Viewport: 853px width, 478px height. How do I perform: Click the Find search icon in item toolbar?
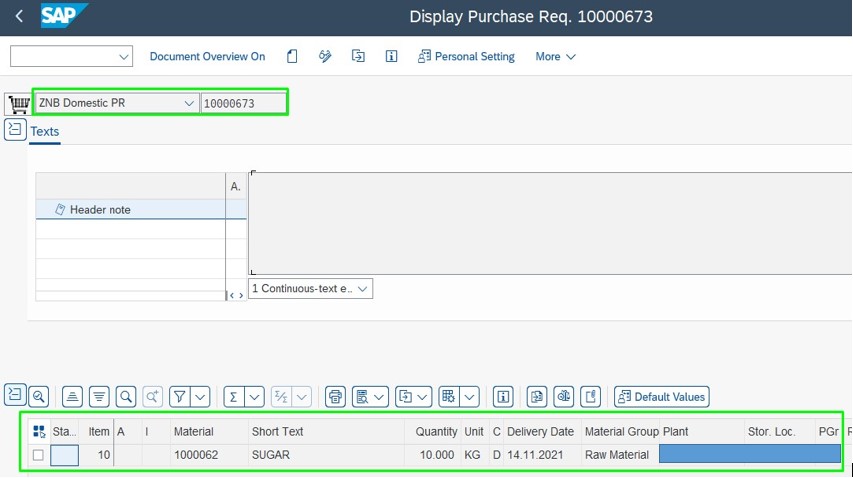(x=126, y=397)
